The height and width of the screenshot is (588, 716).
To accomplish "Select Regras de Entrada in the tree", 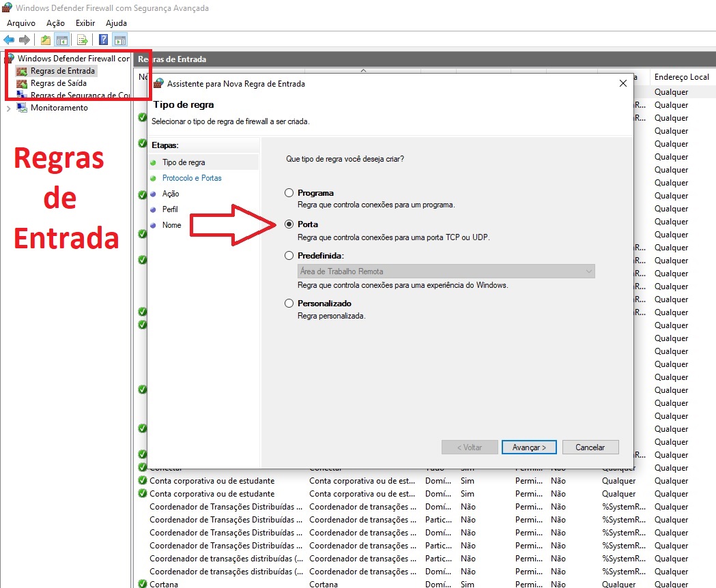I will pyautogui.click(x=63, y=71).
